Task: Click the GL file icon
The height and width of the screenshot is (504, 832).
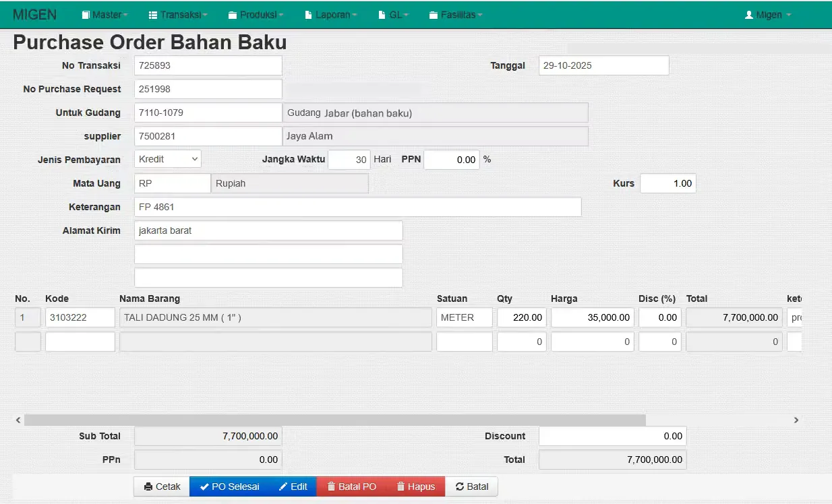Action: (x=382, y=15)
